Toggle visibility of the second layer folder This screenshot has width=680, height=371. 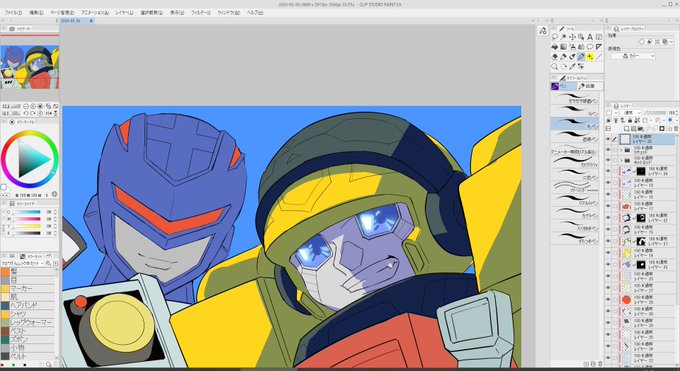(x=608, y=161)
